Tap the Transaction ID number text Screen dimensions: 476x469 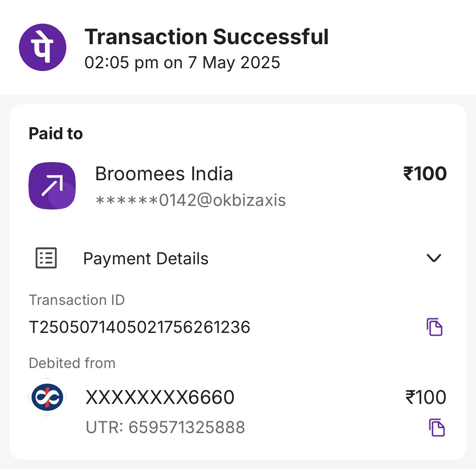click(x=140, y=327)
